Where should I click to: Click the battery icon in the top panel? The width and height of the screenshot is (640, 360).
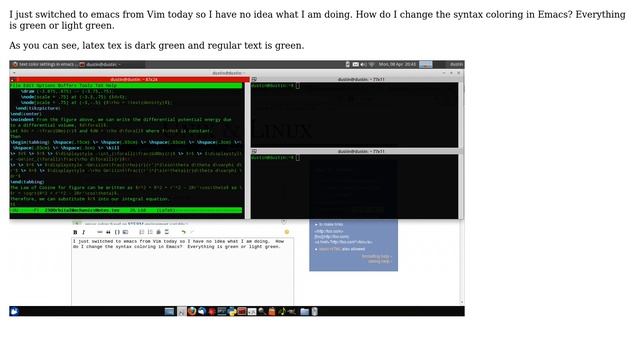[348, 64]
